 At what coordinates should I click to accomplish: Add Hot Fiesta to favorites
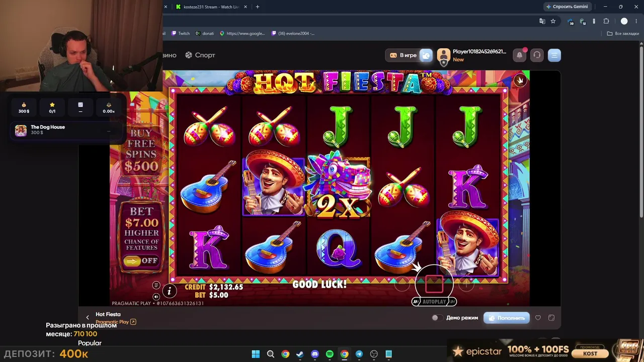pyautogui.click(x=538, y=318)
